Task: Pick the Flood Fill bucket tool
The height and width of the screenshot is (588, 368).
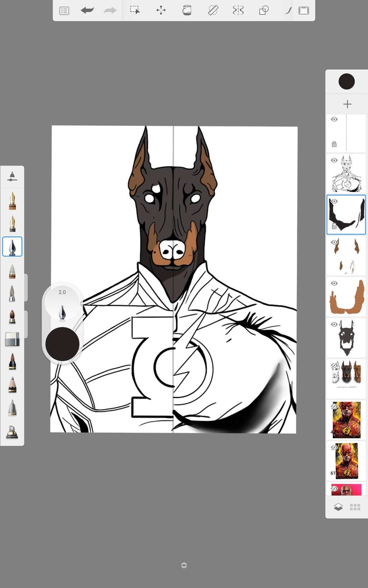Action: click(186, 10)
